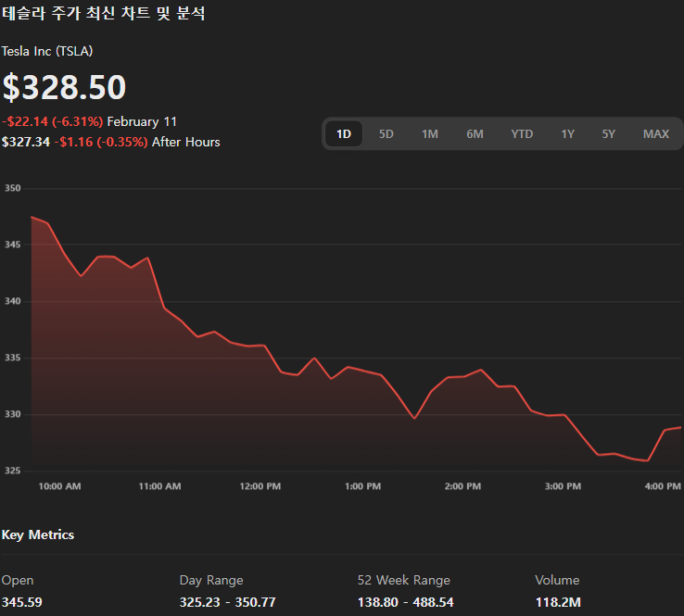684x616 pixels.
Task: Click the -$22.14 (-6.31%) daily change
Action: click(x=52, y=121)
